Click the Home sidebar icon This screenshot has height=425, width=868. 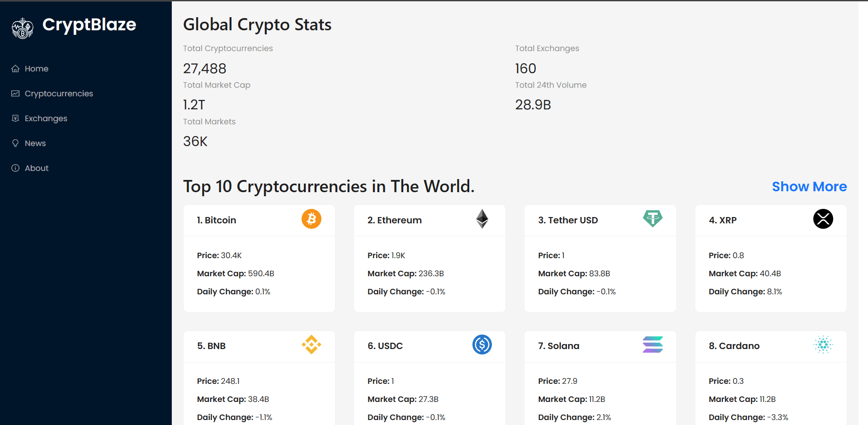(15, 68)
